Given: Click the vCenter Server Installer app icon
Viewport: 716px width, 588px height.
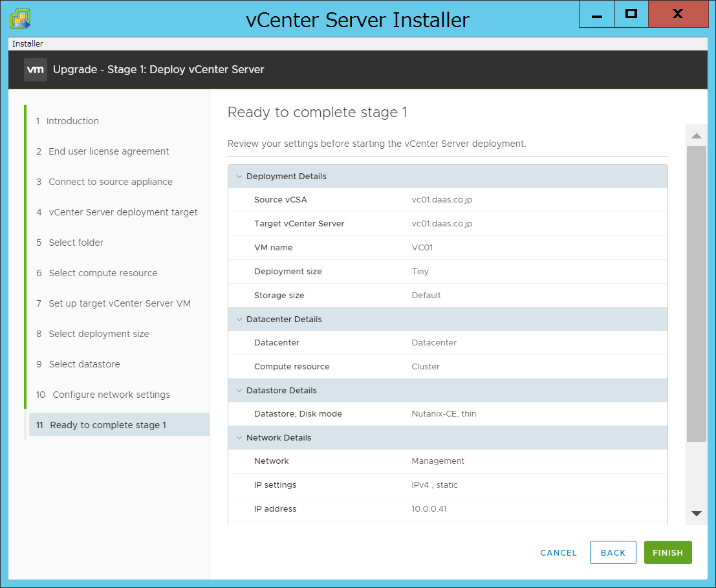Looking at the screenshot, I should tap(20, 19).
